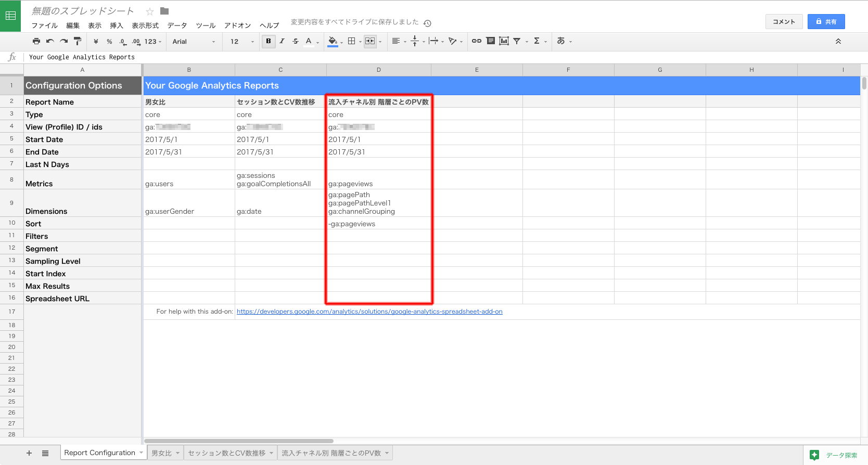
Task: Open the 編集 menu
Action: pos(73,25)
